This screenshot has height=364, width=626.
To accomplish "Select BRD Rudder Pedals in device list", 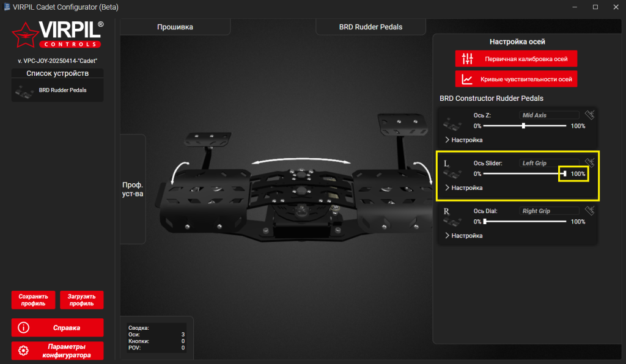I will [x=57, y=90].
